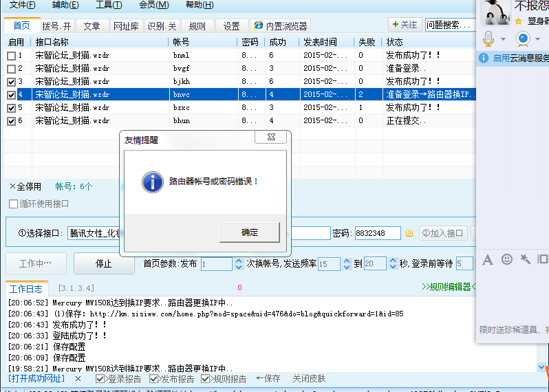Toggle checkbox for row 2 bvgf
The width and height of the screenshot is (549, 392).
tap(11, 69)
